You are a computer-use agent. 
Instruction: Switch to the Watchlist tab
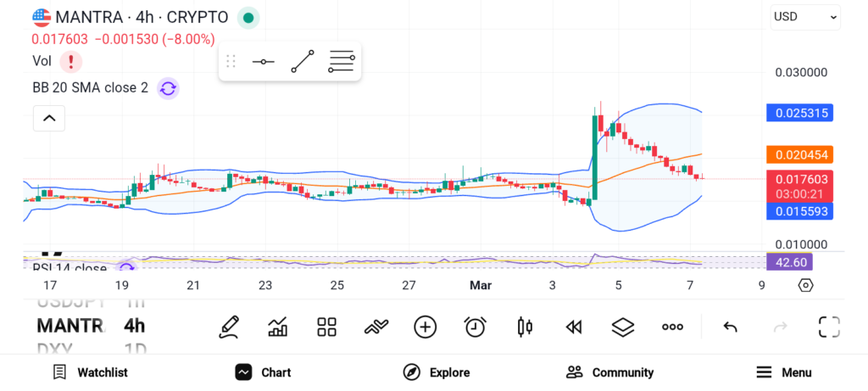coord(90,372)
